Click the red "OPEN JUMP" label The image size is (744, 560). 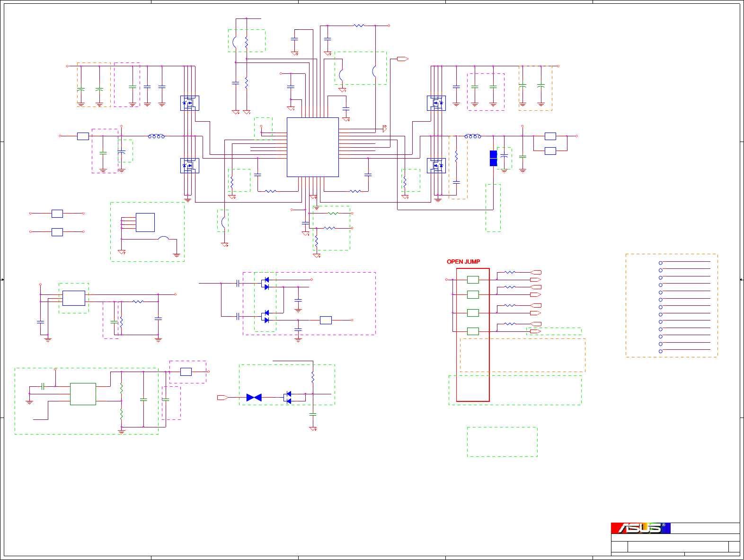point(463,262)
